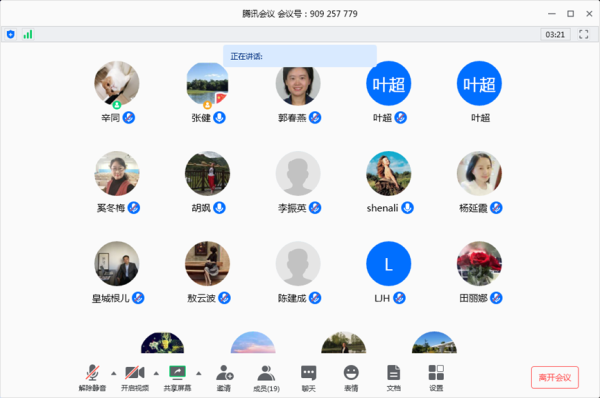Open the chat panel
The width and height of the screenshot is (600, 398).
coord(308,373)
